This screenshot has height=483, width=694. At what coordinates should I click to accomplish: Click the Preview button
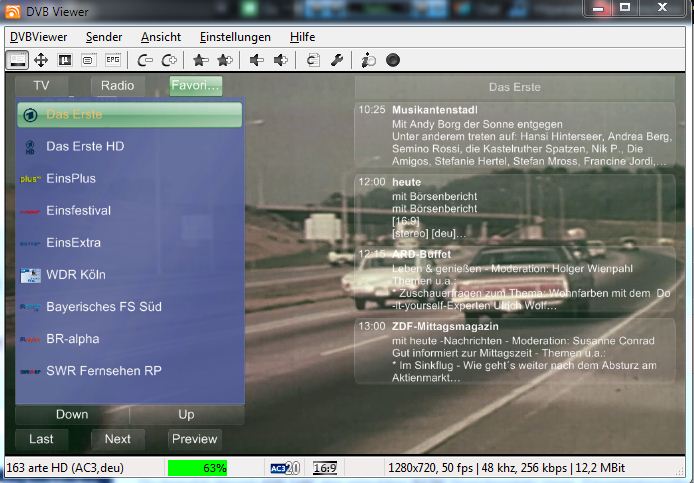pyautogui.click(x=195, y=439)
